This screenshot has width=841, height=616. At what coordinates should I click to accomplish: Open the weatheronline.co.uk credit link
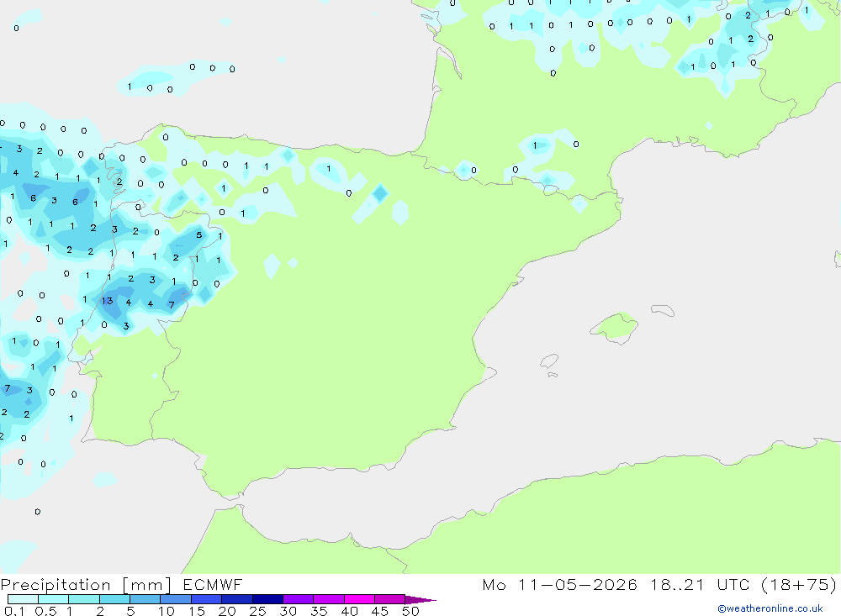tap(770, 608)
